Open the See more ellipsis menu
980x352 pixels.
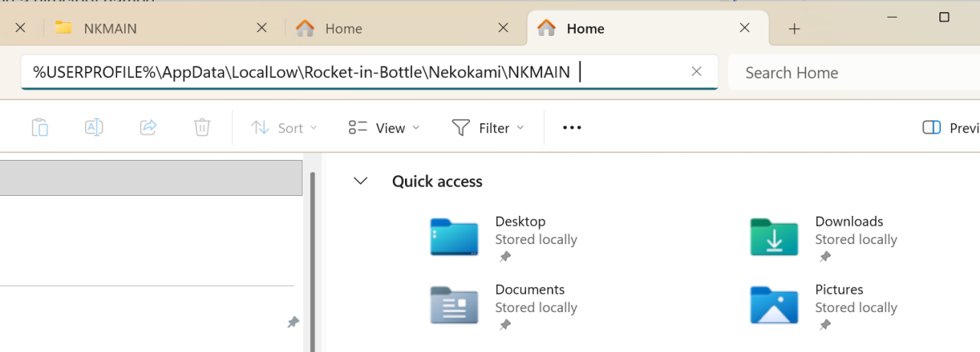[572, 128]
